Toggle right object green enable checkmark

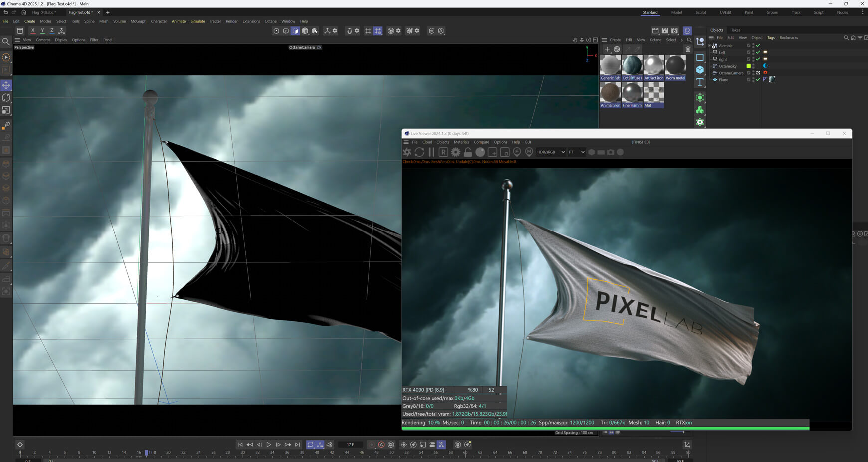[758, 59]
